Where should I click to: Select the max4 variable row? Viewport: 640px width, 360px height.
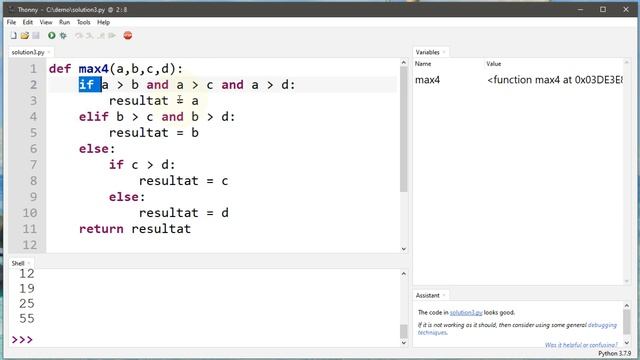coord(518,80)
